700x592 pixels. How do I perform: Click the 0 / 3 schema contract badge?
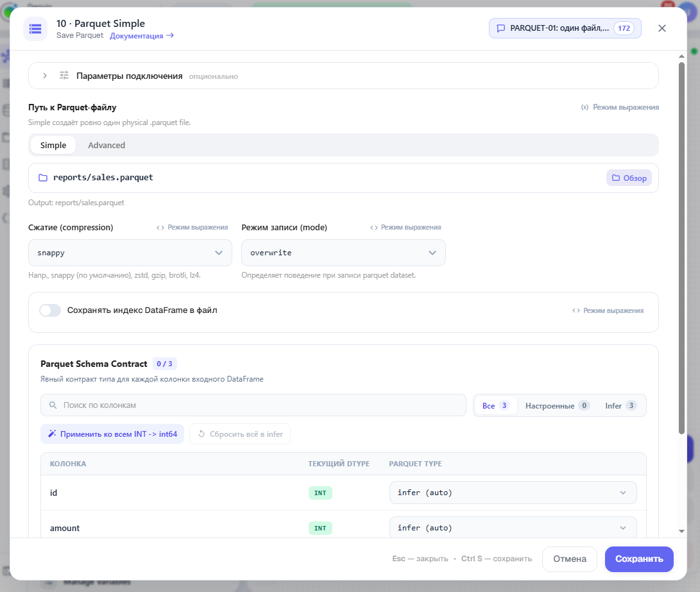coord(165,364)
